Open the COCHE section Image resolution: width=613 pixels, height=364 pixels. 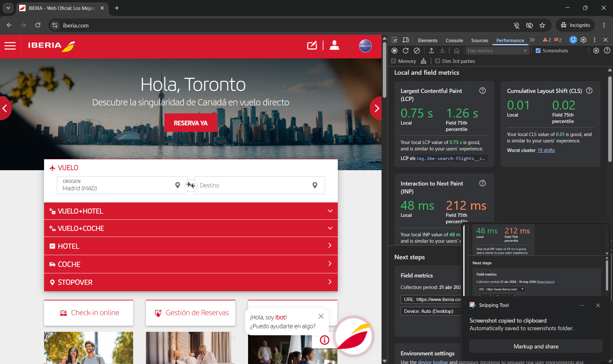[x=191, y=264]
